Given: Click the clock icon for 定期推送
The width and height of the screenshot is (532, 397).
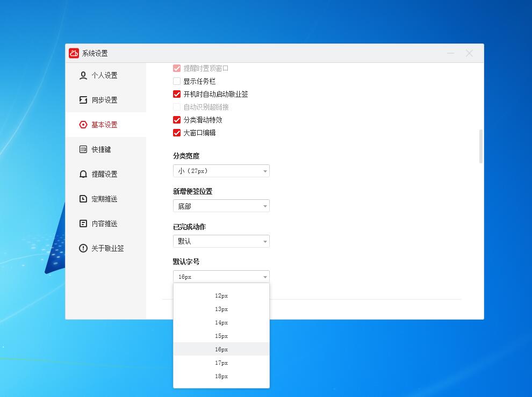Looking at the screenshot, I should pyautogui.click(x=83, y=199).
